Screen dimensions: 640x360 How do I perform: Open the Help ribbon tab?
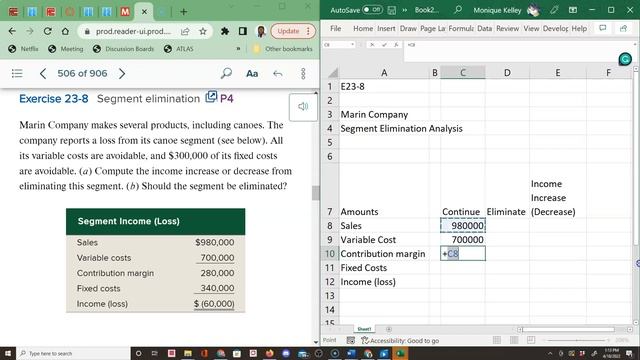pos(579,29)
